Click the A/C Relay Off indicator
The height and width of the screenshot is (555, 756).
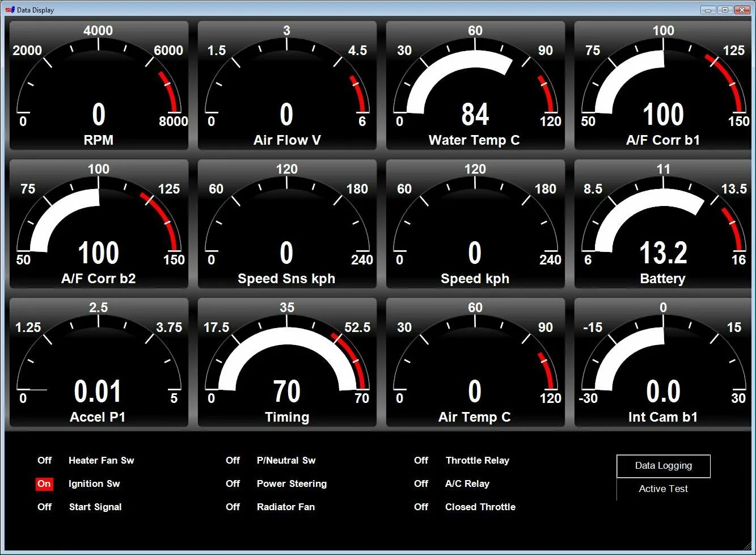tap(421, 483)
